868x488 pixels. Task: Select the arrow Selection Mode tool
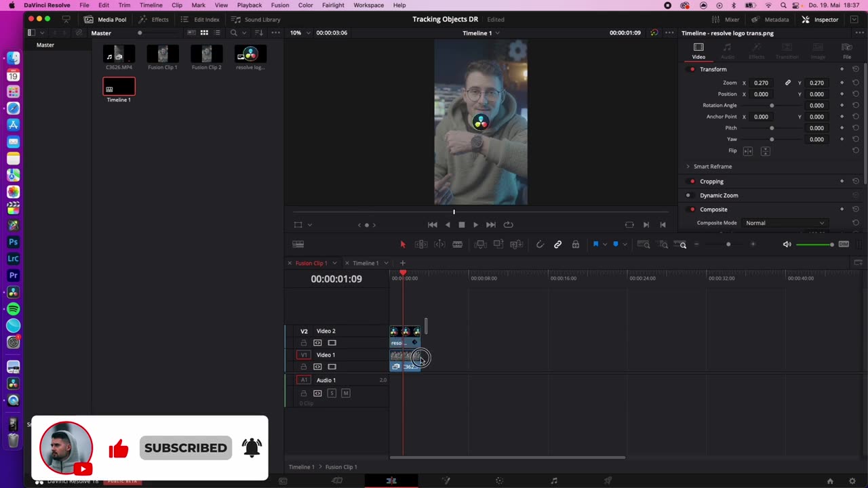(403, 245)
